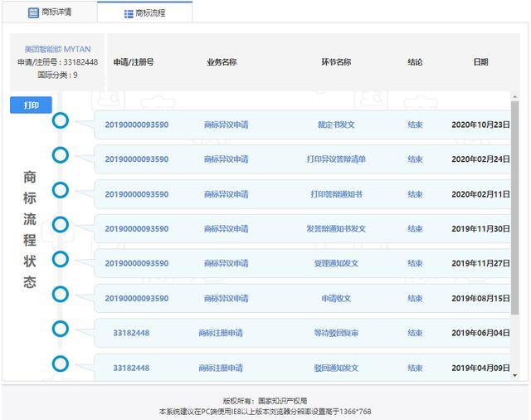Click 版权所有：国家知识产权局 footer text
Image resolution: width=531 pixels, height=420 pixels.
coord(265,401)
